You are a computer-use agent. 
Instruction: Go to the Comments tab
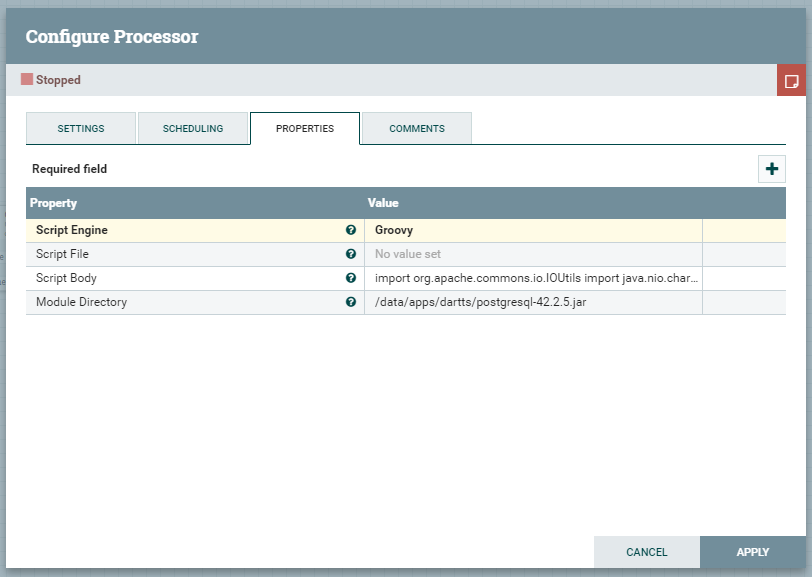(x=416, y=129)
